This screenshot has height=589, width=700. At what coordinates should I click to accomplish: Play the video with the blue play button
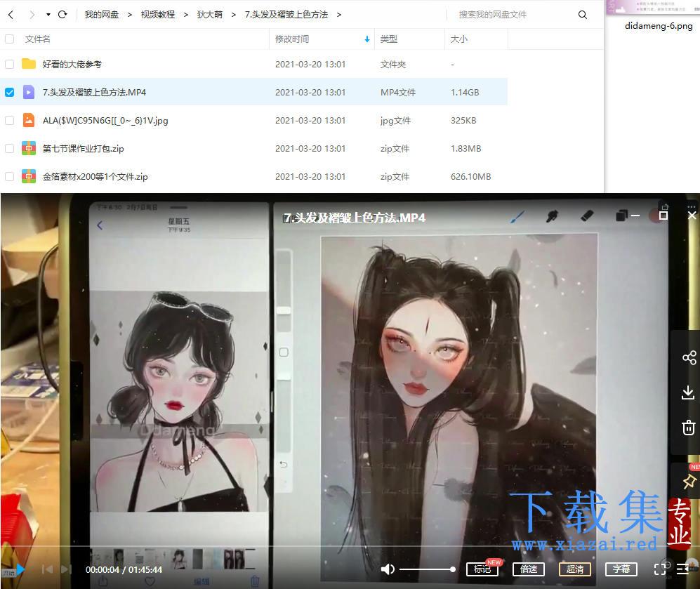click(20, 569)
